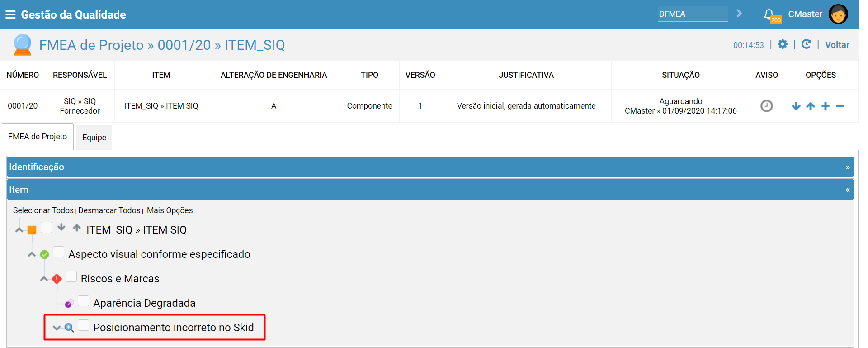Click the orange square item icon
Screen dimensions: 868x348
coord(32,230)
